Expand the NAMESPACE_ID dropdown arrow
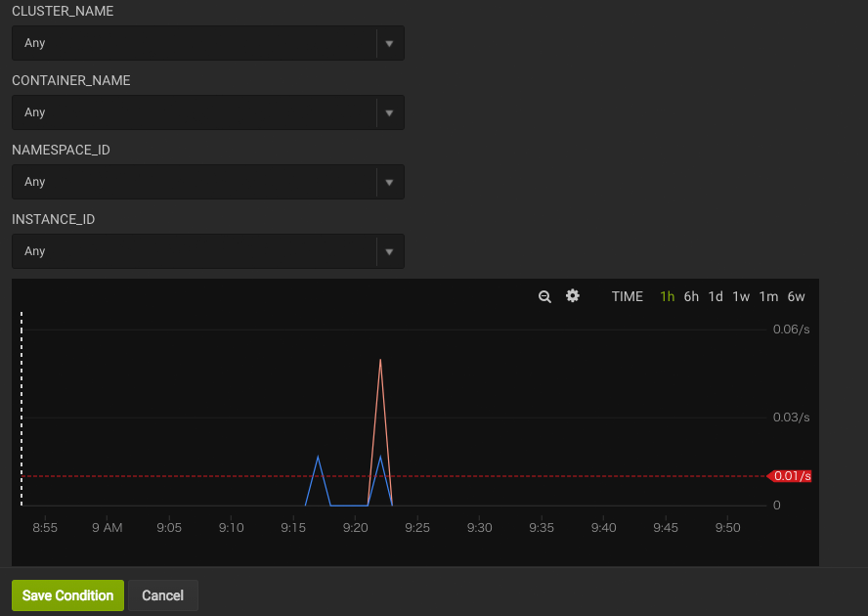The image size is (868, 616). coord(389,182)
